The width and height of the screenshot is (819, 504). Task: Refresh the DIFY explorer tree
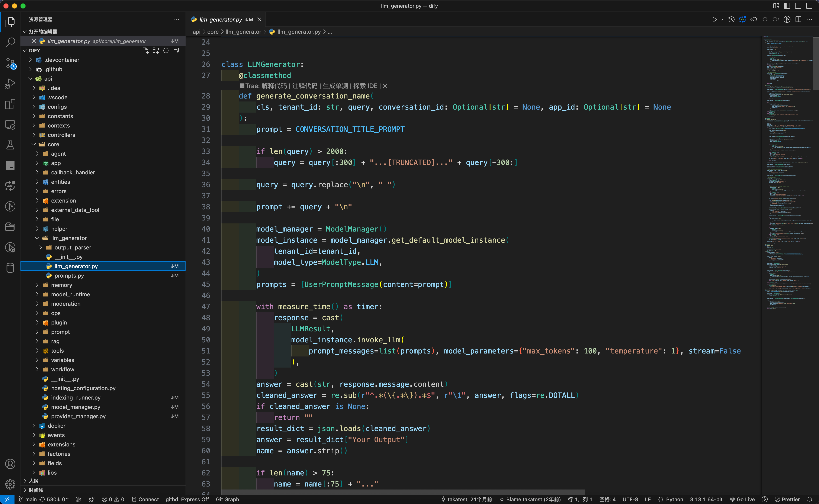tap(166, 51)
